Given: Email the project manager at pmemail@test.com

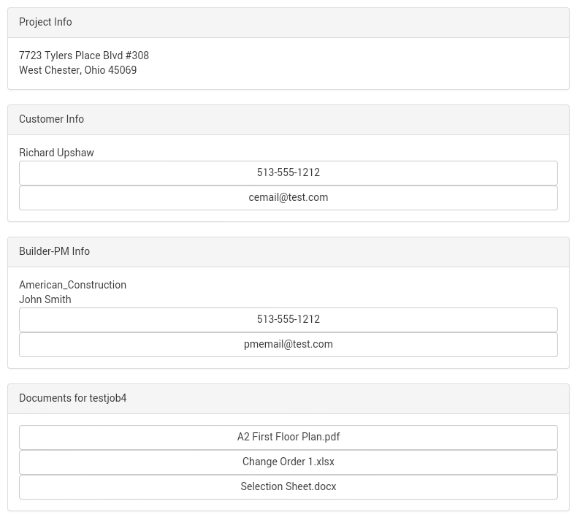Looking at the screenshot, I should click(288, 344).
